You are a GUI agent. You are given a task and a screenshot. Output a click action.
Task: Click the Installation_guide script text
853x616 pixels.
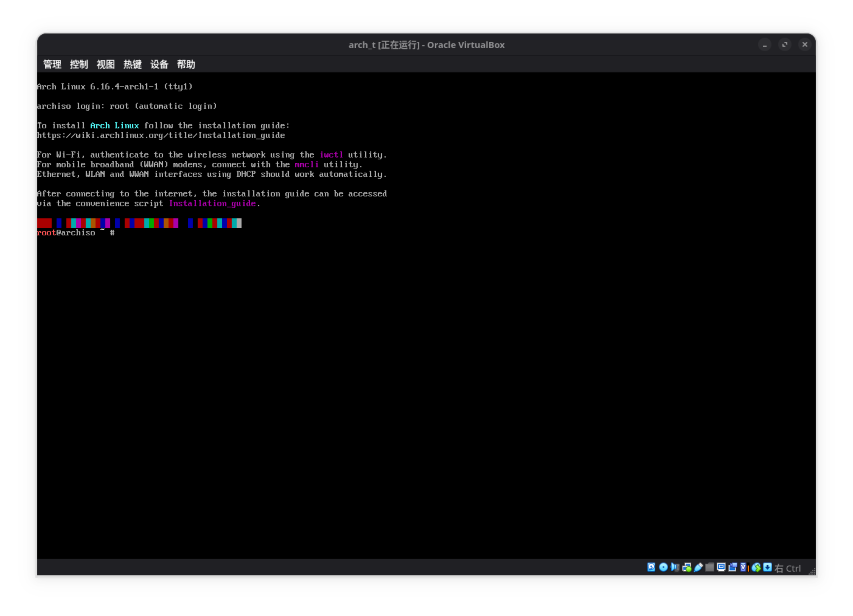pyautogui.click(x=213, y=203)
